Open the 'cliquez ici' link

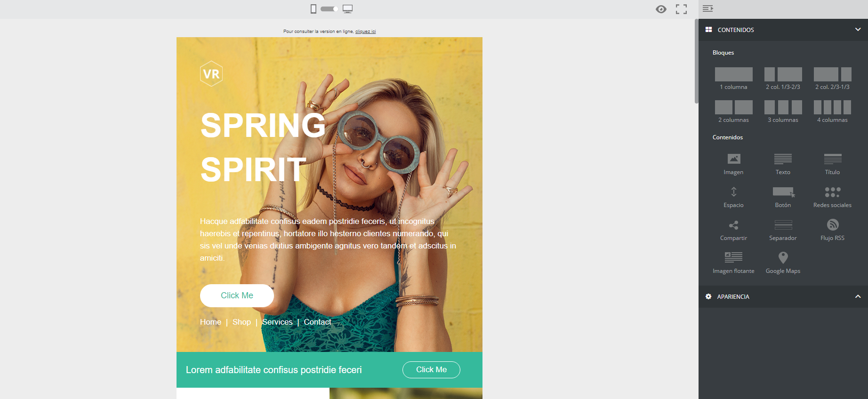click(x=365, y=32)
